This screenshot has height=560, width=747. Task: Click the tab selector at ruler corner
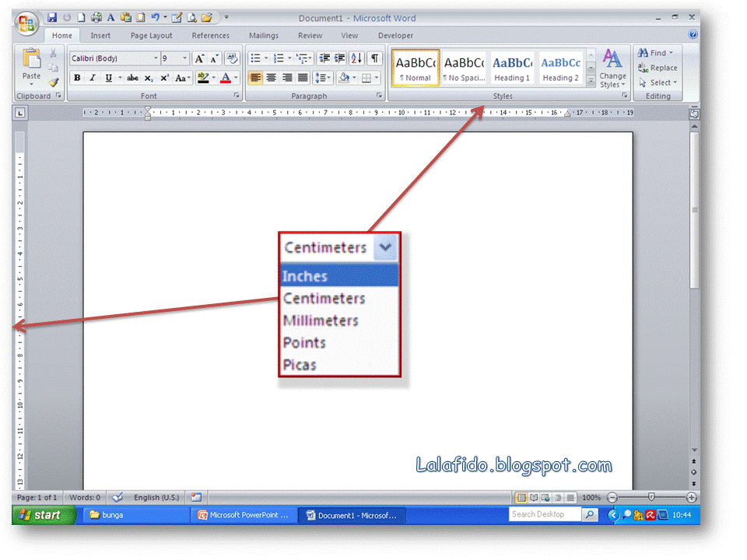point(19,113)
